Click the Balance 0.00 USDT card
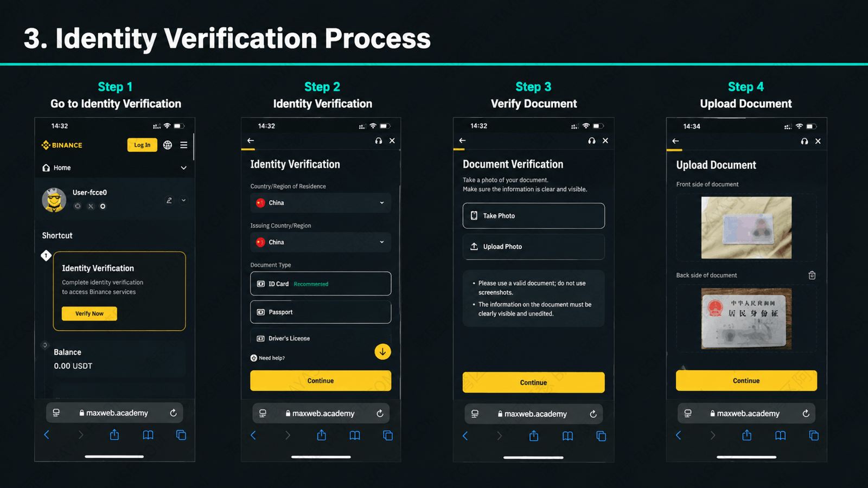 coord(119,359)
